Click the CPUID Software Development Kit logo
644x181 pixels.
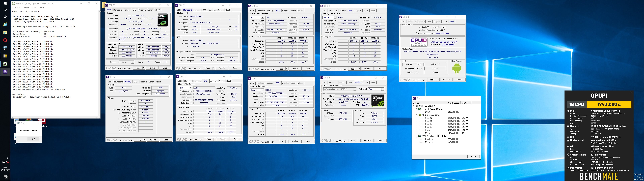click(418, 42)
